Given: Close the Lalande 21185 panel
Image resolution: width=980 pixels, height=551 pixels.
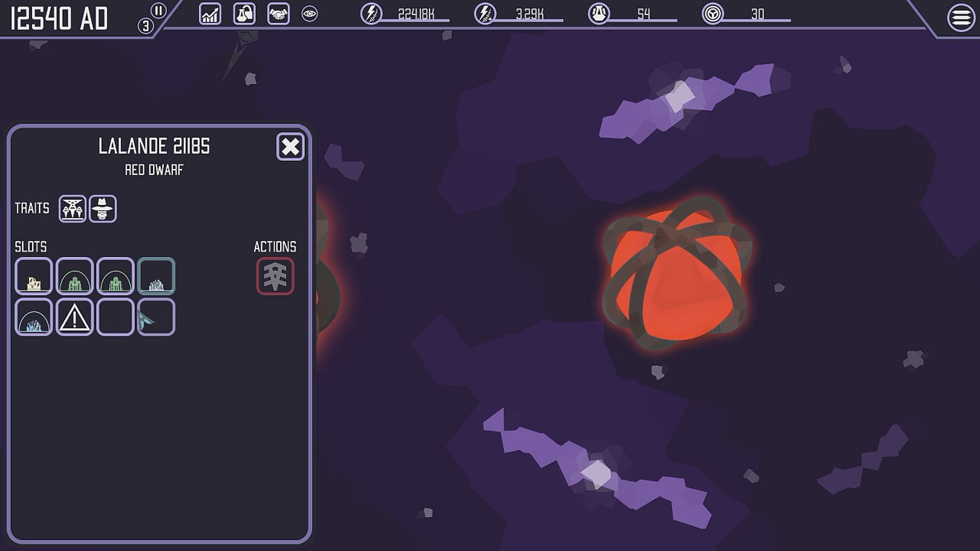Looking at the screenshot, I should (x=290, y=147).
